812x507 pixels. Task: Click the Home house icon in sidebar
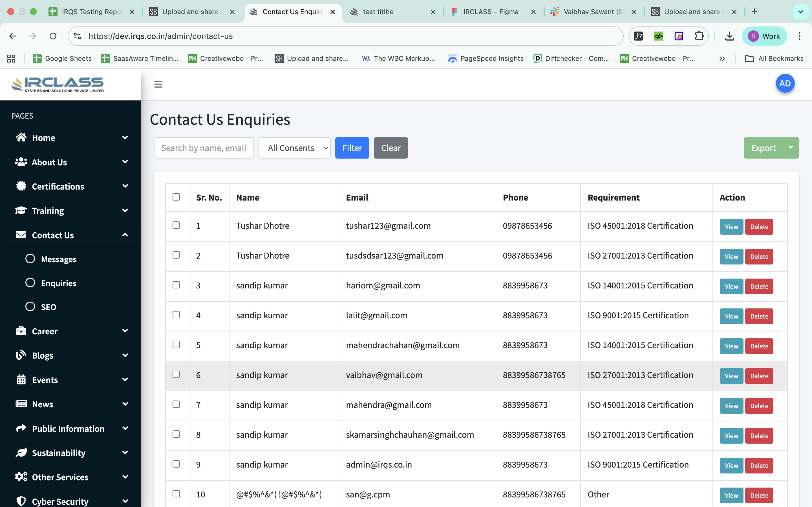(x=21, y=137)
